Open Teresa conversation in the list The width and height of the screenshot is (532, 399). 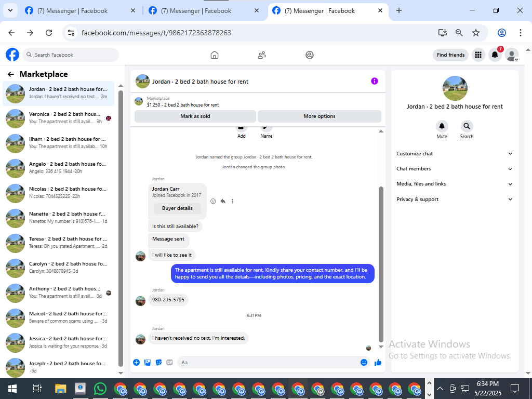click(x=58, y=243)
